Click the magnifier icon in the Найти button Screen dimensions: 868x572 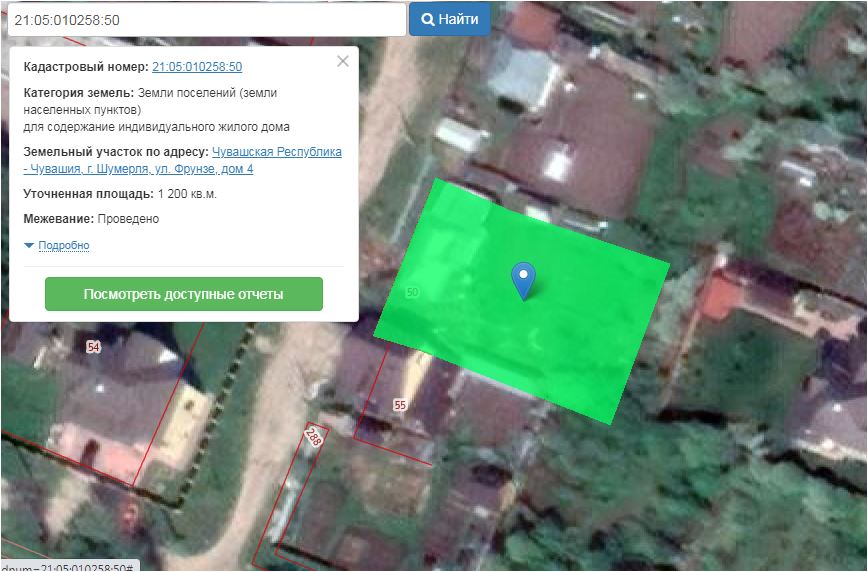click(x=427, y=19)
